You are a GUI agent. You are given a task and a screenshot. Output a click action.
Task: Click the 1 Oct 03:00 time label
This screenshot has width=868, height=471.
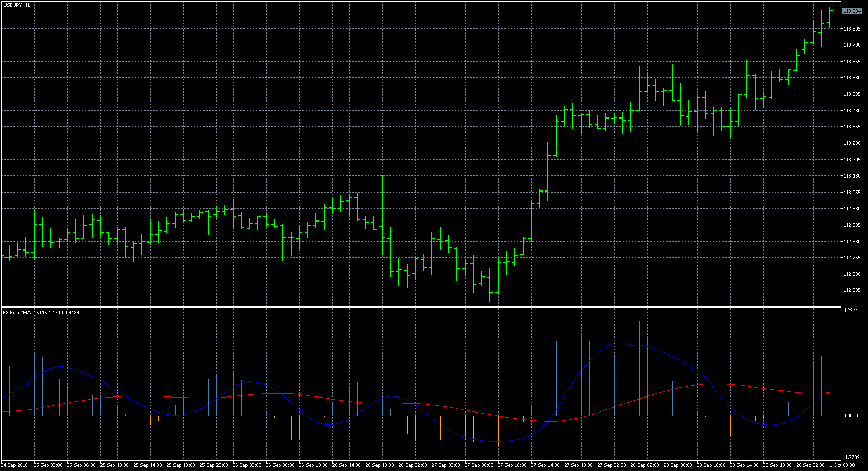(x=842, y=465)
